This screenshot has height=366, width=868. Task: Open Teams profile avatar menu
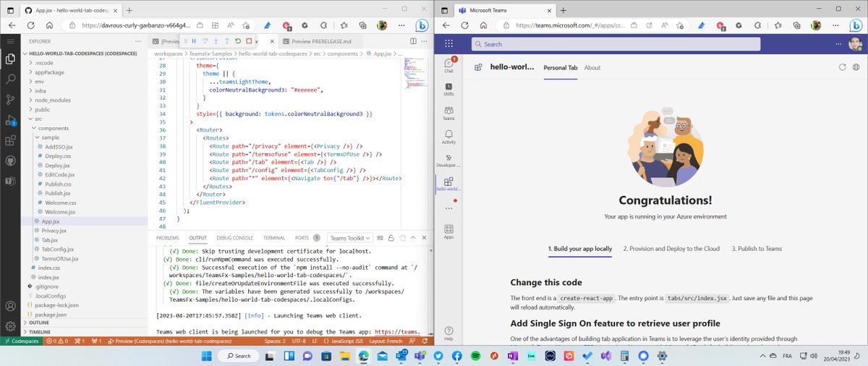click(856, 44)
